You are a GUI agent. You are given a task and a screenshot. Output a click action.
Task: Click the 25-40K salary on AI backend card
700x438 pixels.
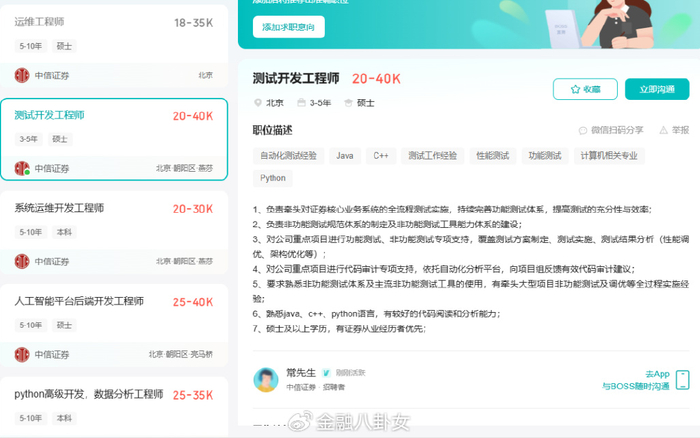click(193, 302)
